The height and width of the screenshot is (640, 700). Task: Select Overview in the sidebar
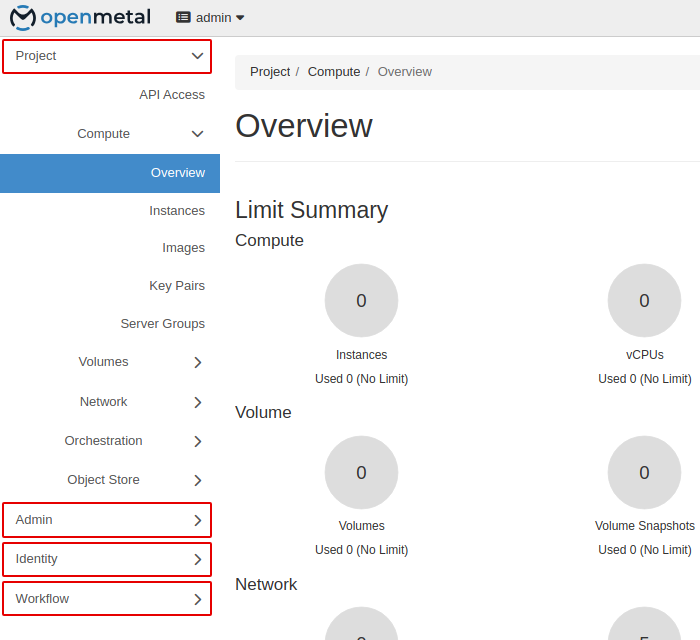click(110, 173)
